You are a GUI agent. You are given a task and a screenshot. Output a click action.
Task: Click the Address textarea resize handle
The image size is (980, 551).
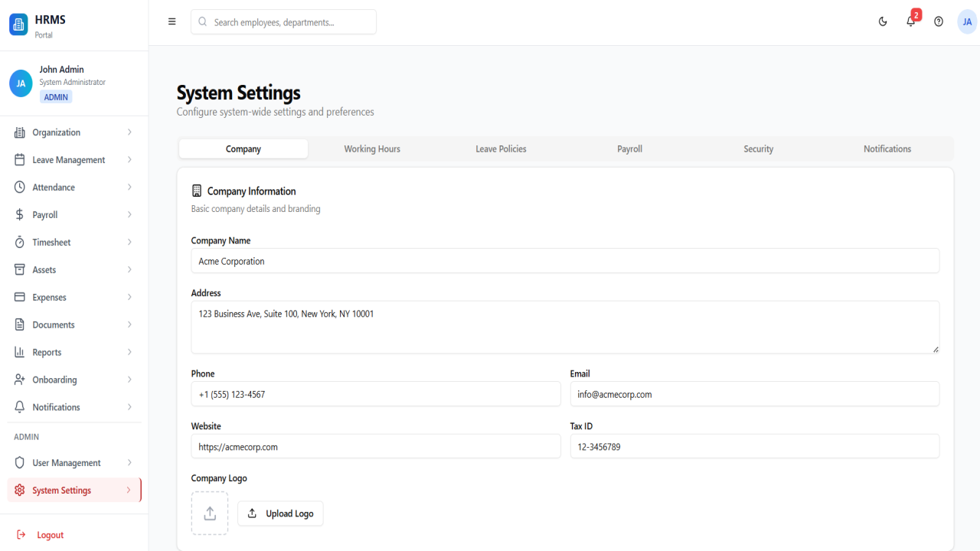[x=935, y=349]
